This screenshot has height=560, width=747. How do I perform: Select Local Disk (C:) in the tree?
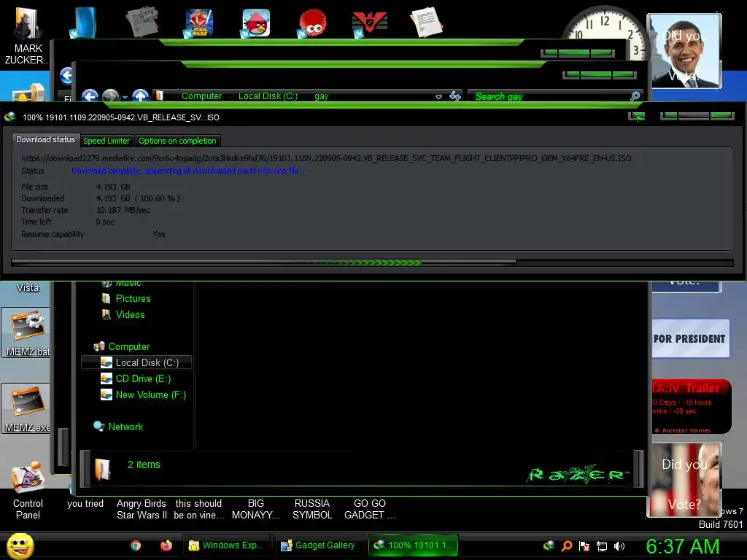coord(136,363)
